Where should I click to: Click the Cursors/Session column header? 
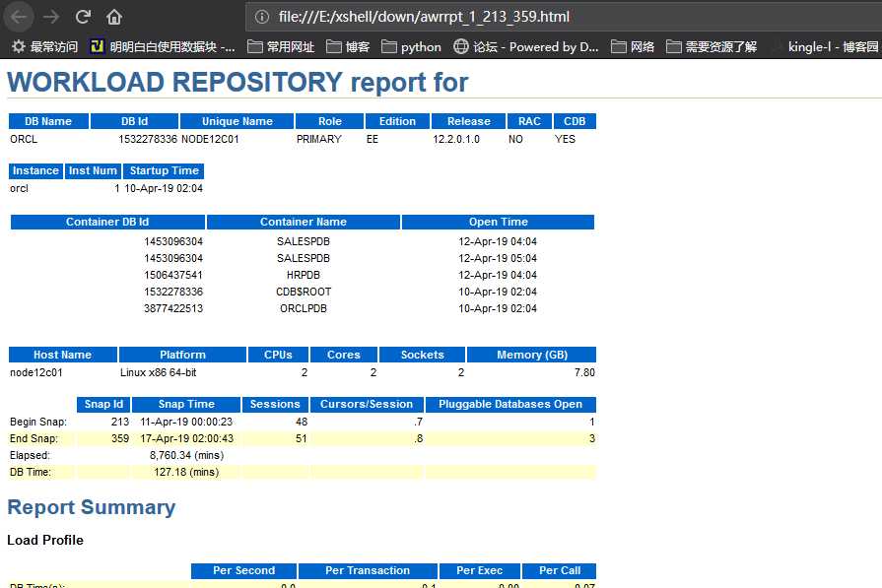tap(367, 404)
